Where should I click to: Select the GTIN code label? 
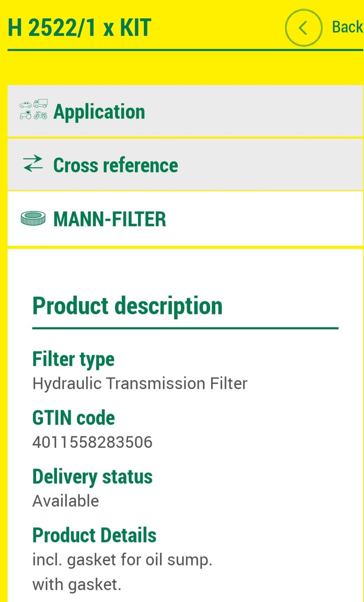point(74,418)
